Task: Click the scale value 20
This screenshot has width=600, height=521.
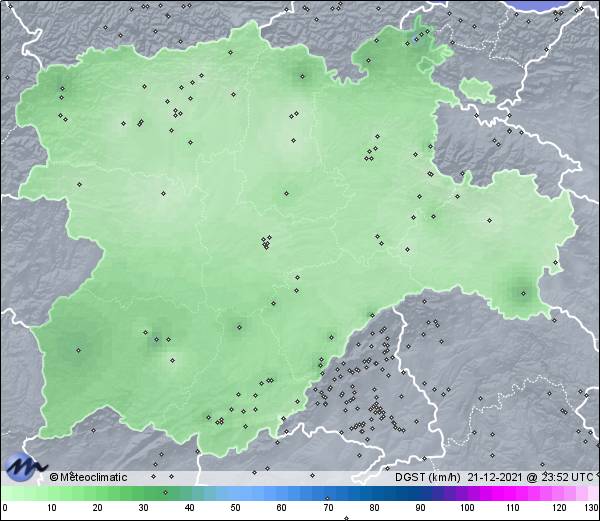Action: point(98,508)
